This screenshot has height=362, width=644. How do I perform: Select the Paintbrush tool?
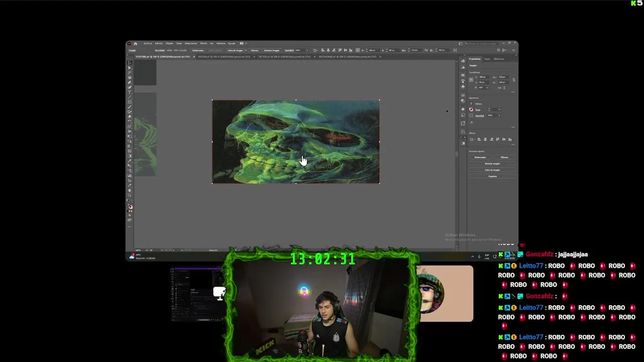[x=130, y=107]
